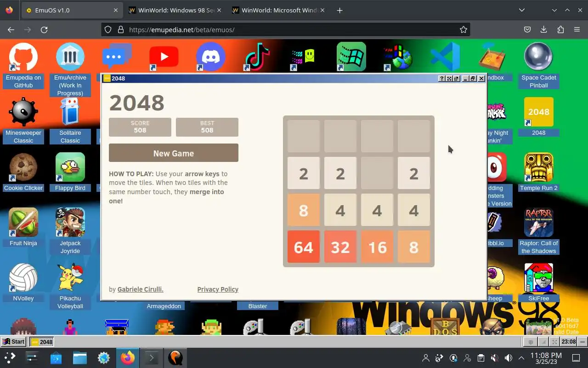Open the blue chat bubbles desktop icon
This screenshot has width=588, height=368.
(x=117, y=57)
